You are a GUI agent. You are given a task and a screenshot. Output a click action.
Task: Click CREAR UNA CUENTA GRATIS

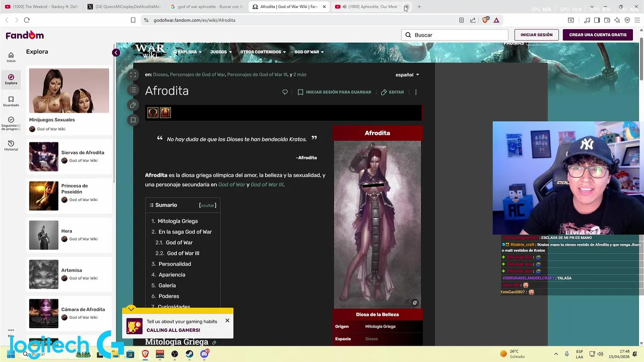[x=598, y=35]
